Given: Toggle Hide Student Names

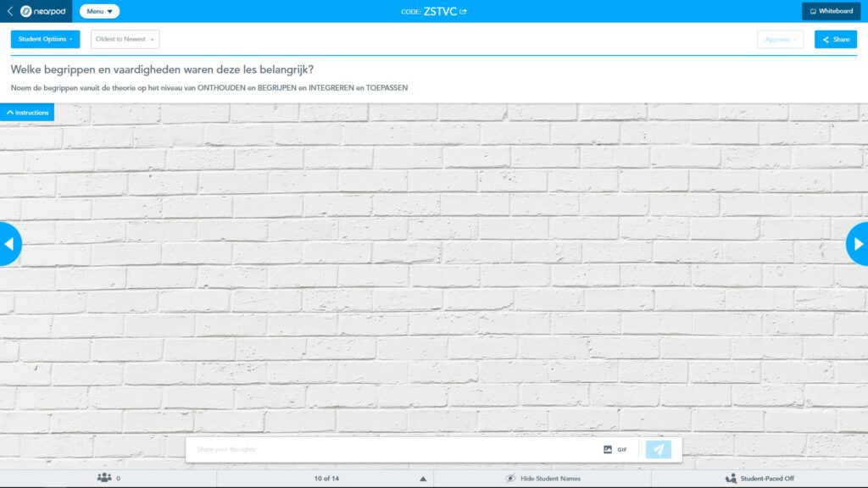Looking at the screenshot, I should [542, 479].
